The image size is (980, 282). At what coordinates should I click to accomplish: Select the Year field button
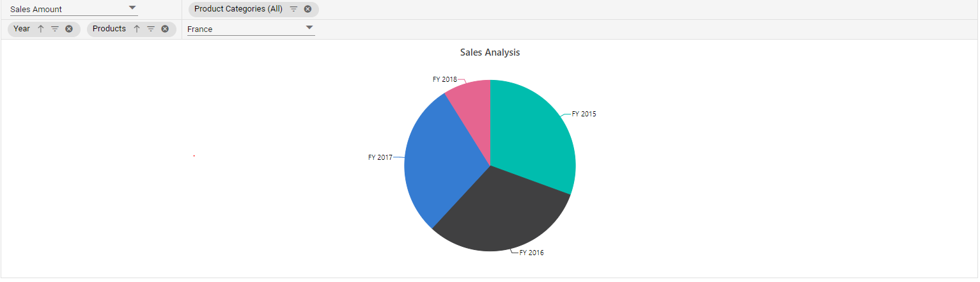(x=22, y=29)
